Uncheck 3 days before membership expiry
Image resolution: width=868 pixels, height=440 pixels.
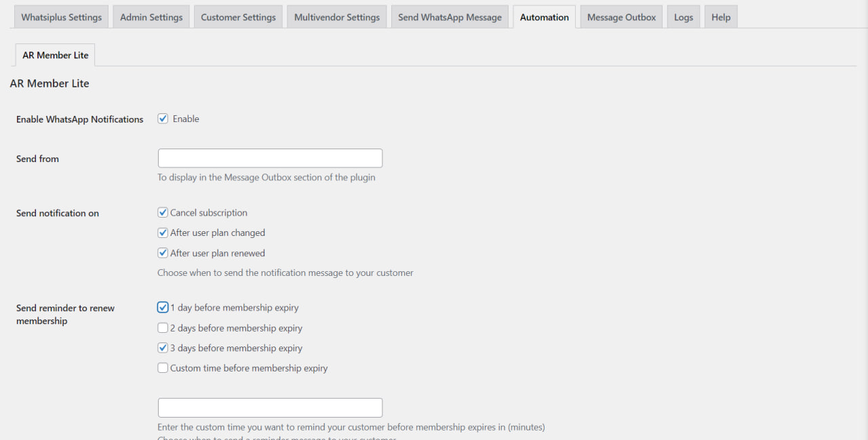click(163, 347)
